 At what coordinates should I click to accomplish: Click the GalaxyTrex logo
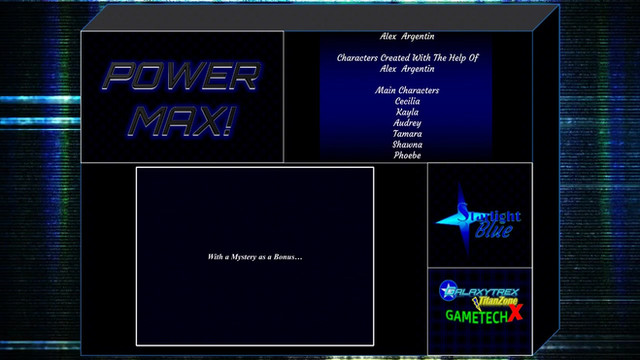(x=478, y=290)
